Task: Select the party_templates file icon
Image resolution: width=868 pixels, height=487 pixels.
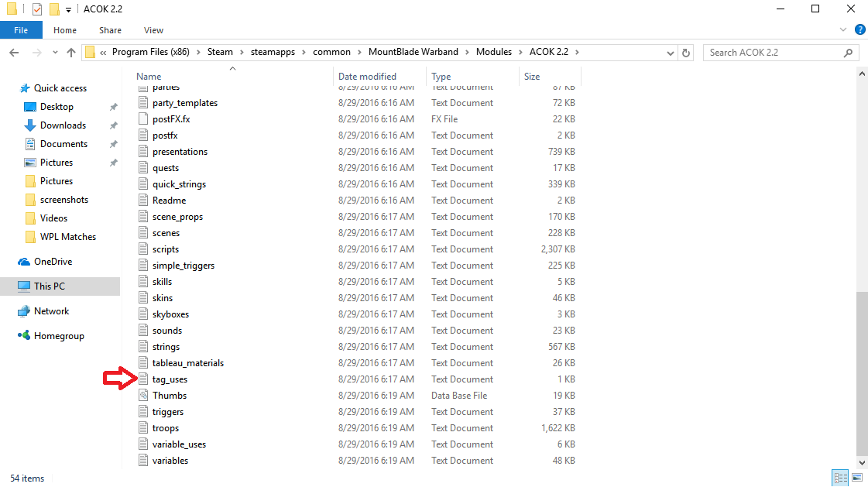Action: [x=143, y=103]
